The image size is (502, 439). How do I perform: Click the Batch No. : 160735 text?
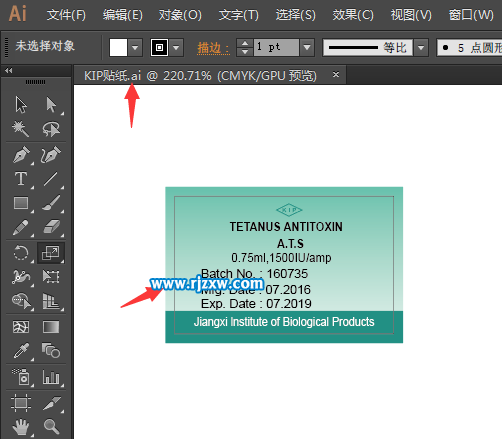[254, 274]
